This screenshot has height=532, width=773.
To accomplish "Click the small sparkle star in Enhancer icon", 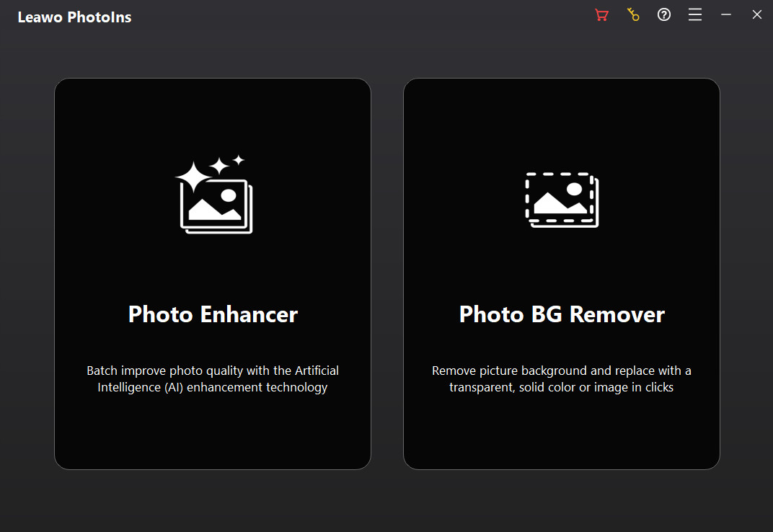I will [238, 159].
